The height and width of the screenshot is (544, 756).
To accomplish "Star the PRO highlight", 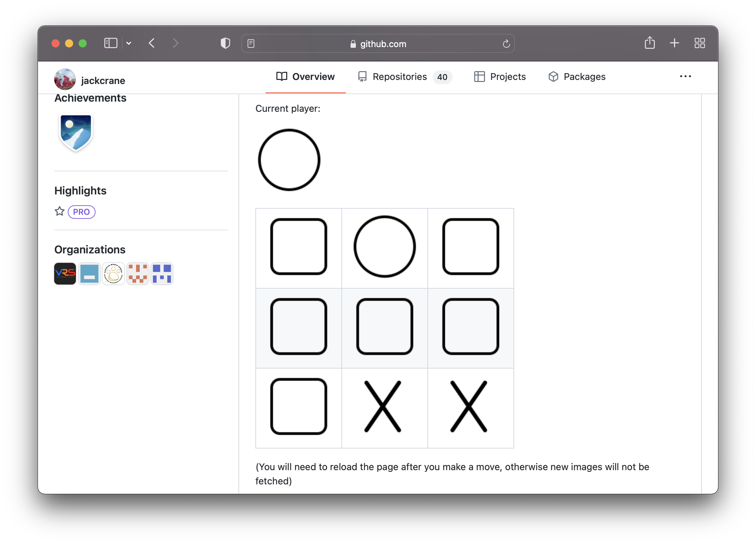I will (x=59, y=211).
